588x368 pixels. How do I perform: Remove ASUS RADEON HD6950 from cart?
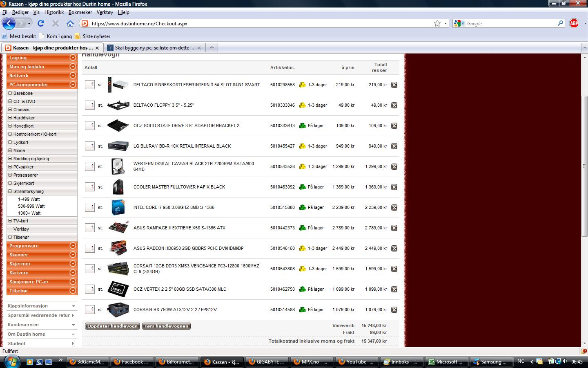pyautogui.click(x=394, y=249)
